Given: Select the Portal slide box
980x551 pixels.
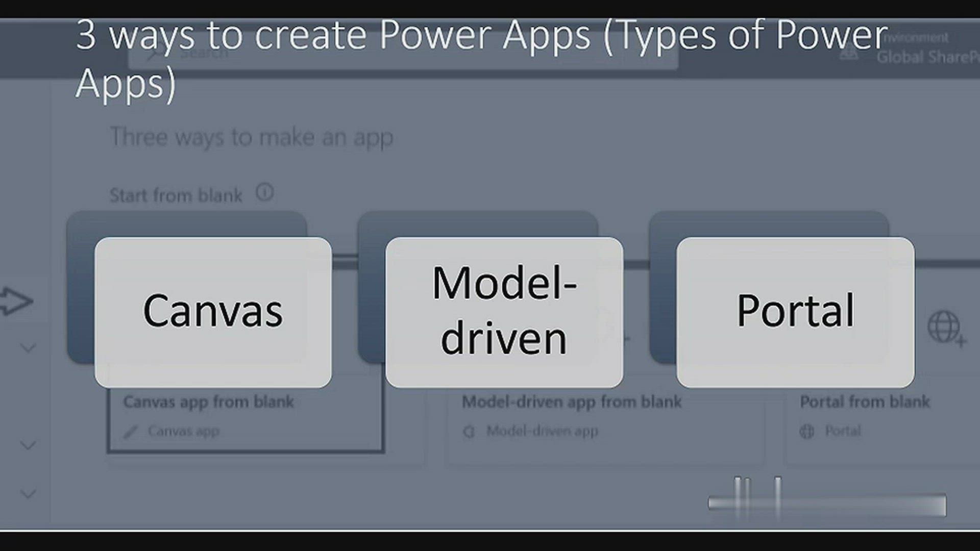Looking at the screenshot, I should pos(795,312).
